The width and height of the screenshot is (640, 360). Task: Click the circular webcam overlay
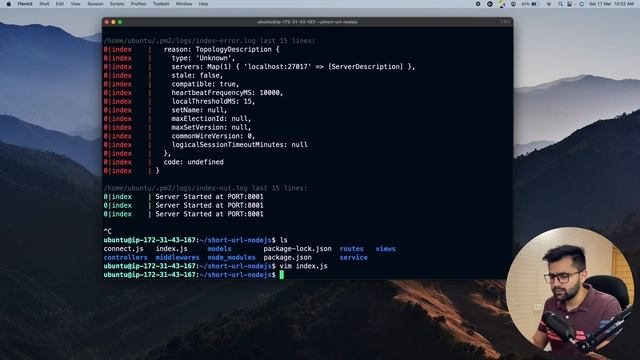tap(570, 291)
